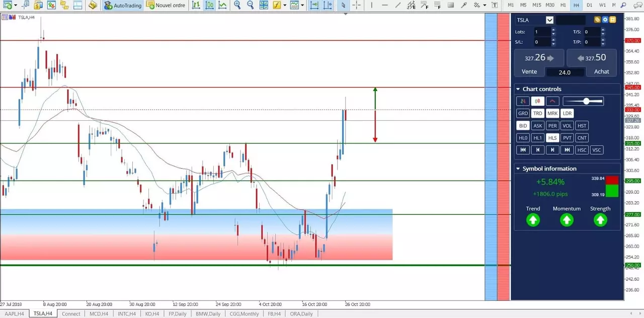
Task: Expand the TSLA symbol dropdown
Action: (549, 20)
